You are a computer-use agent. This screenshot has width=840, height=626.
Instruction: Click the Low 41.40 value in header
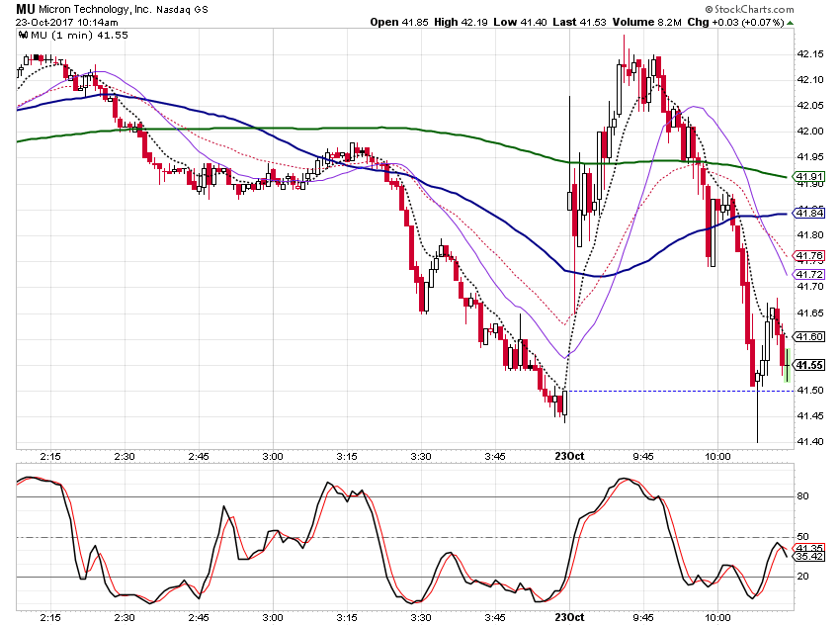tap(520, 22)
